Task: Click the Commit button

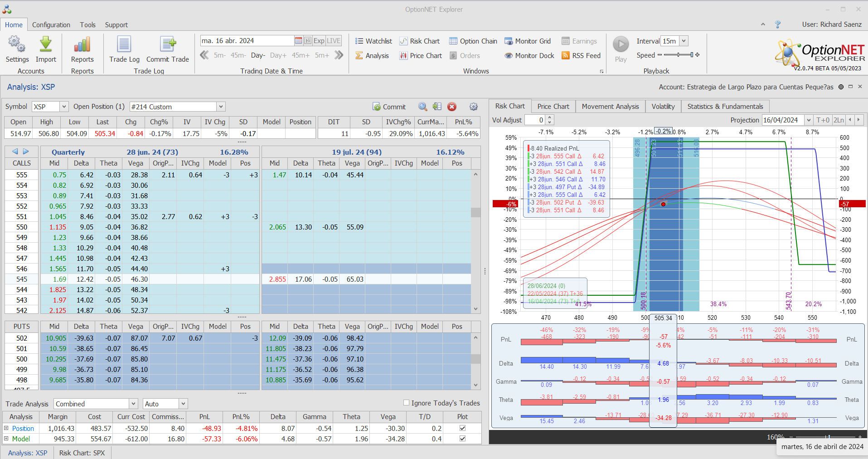Action: [x=389, y=107]
